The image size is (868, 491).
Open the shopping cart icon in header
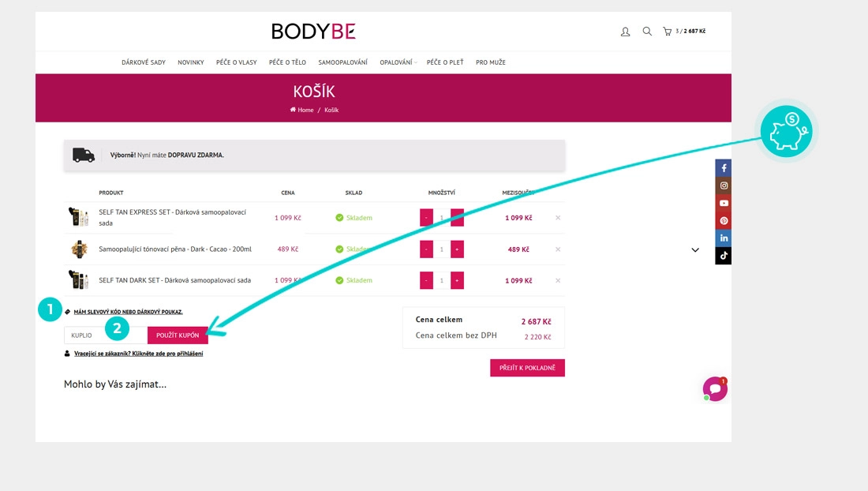click(668, 32)
